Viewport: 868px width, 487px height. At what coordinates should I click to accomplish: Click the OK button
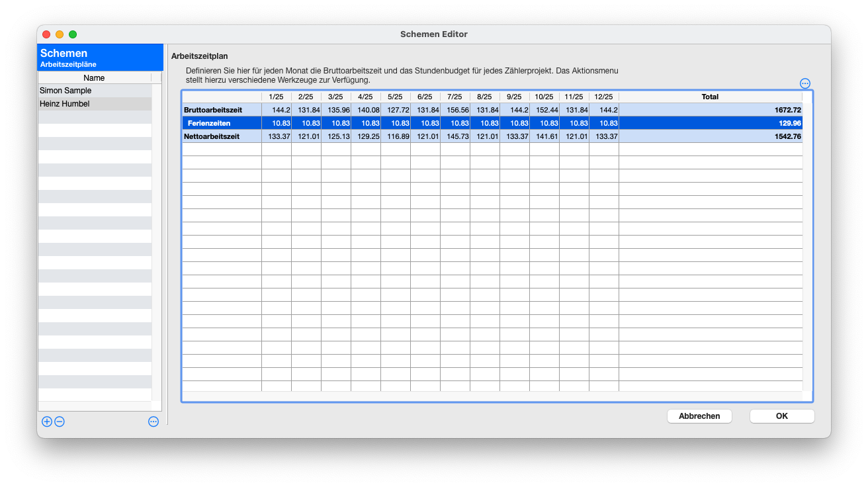point(782,416)
